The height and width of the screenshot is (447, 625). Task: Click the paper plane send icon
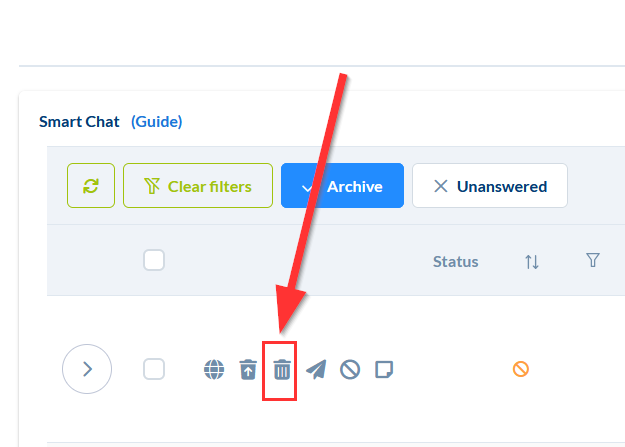pyautogui.click(x=316, y=370)
